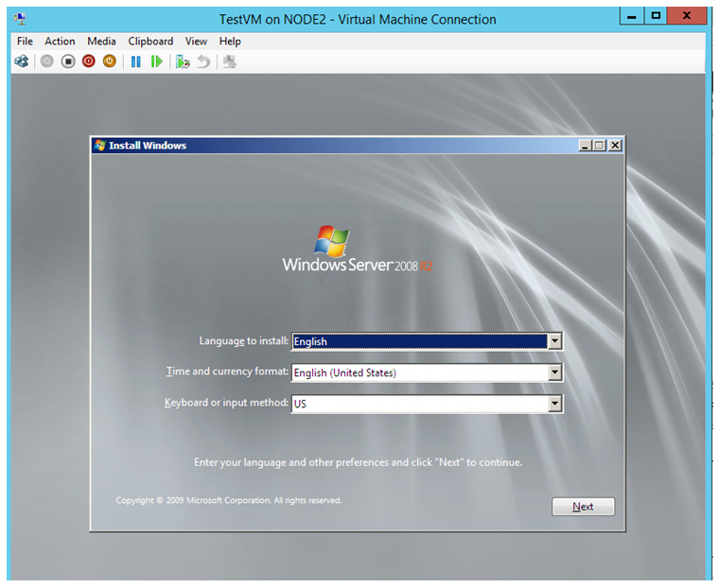Image resolution: width=719 pixels, height=588 pixels.
Task: Click the Virtual Machine Connection title bar icon
Action: coord(20,19)
